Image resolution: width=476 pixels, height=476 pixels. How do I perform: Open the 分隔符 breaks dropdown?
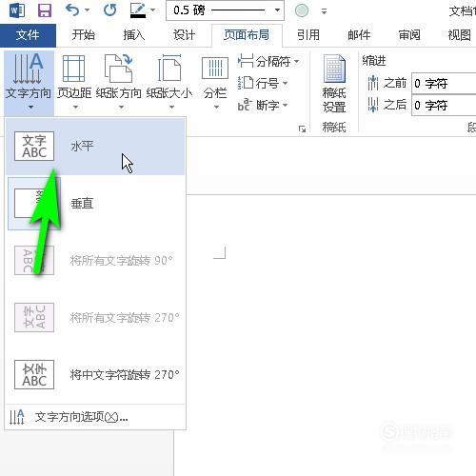268,61
